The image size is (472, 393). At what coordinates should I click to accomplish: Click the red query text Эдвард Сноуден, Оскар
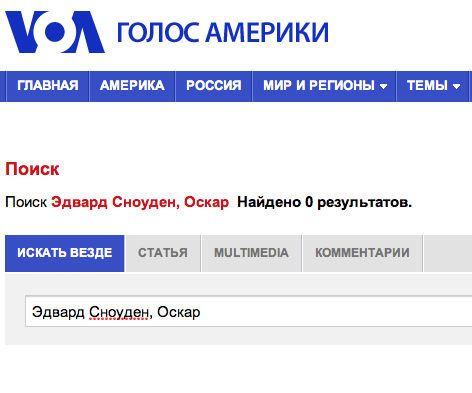(140, 202)
